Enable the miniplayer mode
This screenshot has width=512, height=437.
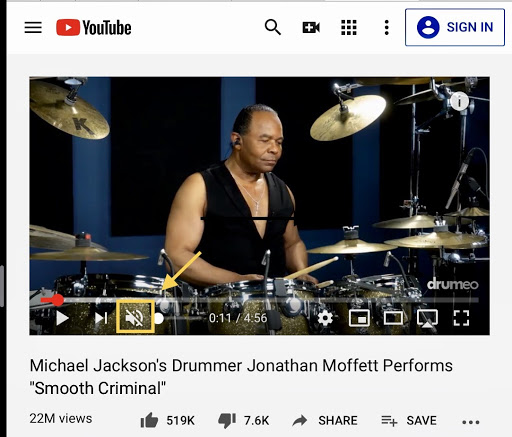pyautogui.click(x=359, y=318)
